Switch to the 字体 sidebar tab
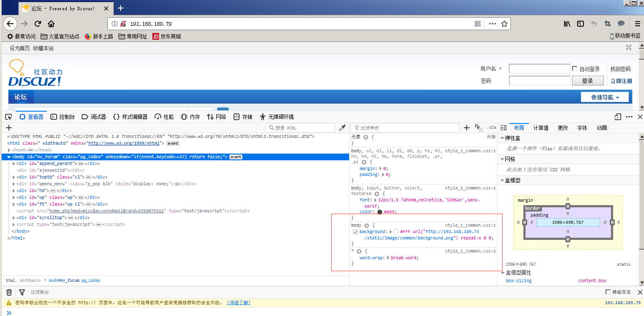Screen dimensions: 644x316 pos(582,128)
